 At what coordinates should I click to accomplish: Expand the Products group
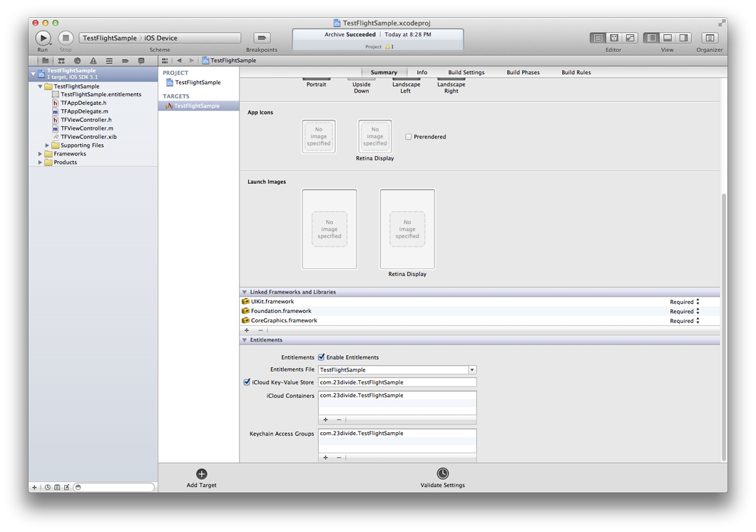click(40, 163)
